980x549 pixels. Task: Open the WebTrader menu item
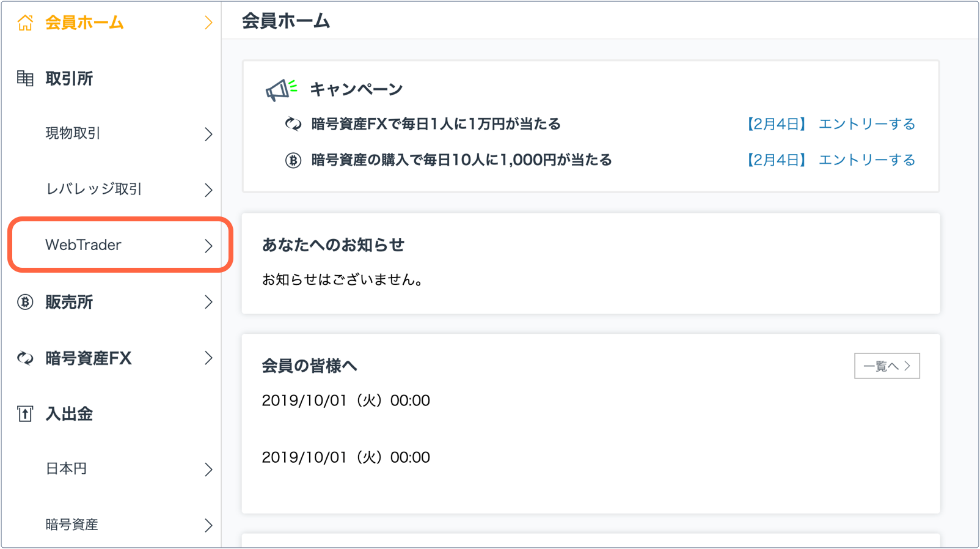click(x=120, y=245)
